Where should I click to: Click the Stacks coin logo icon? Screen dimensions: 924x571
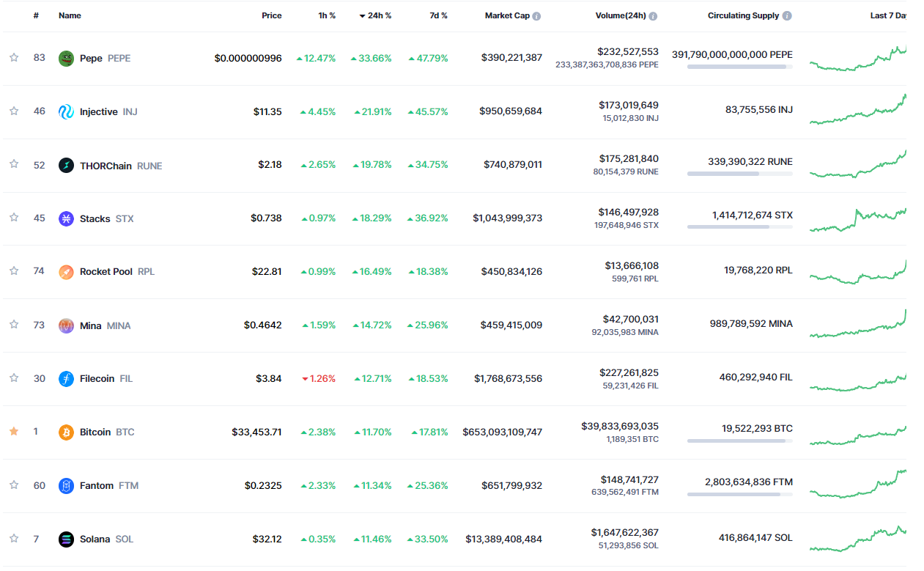(66, 218)
